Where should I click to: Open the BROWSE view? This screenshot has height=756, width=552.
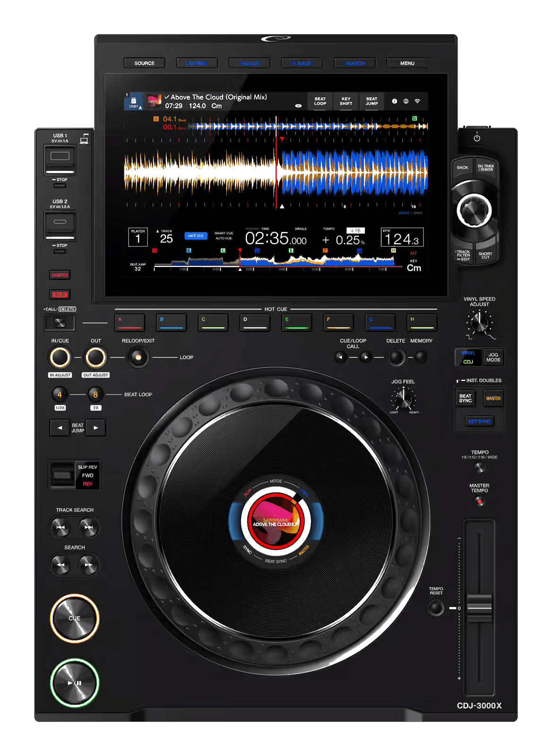197,63
